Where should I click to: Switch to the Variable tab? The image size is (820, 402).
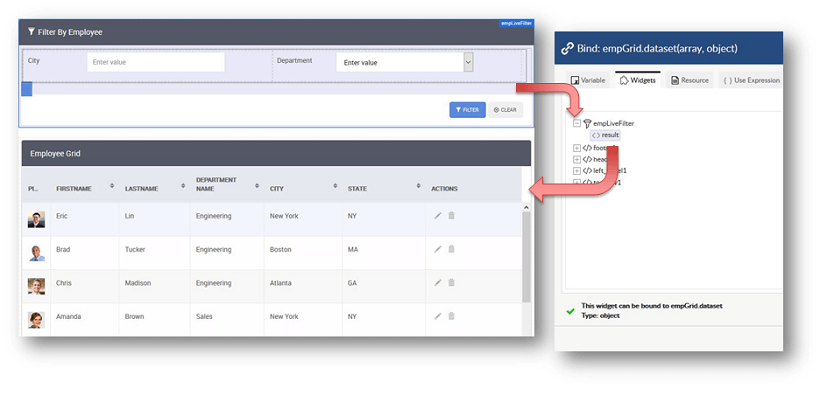(588, 80)
